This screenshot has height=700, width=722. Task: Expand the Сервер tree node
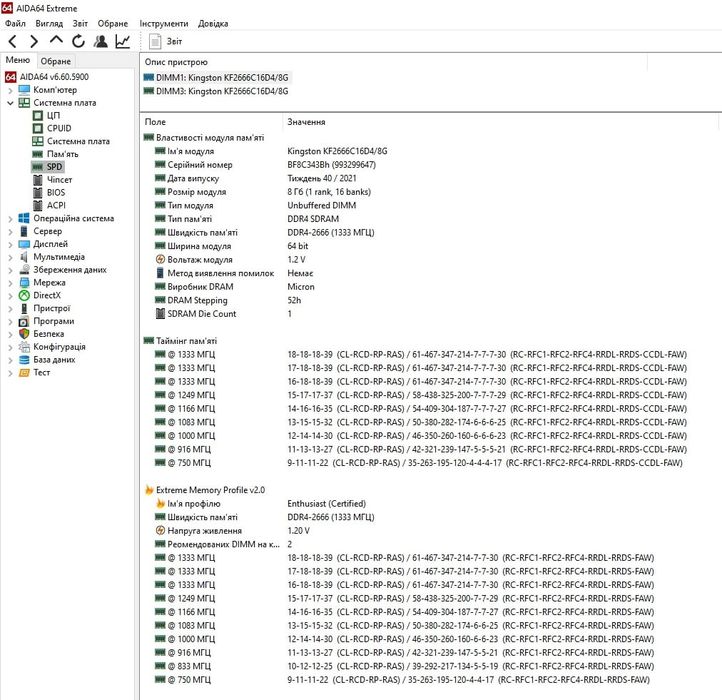(x=10, y=231)
